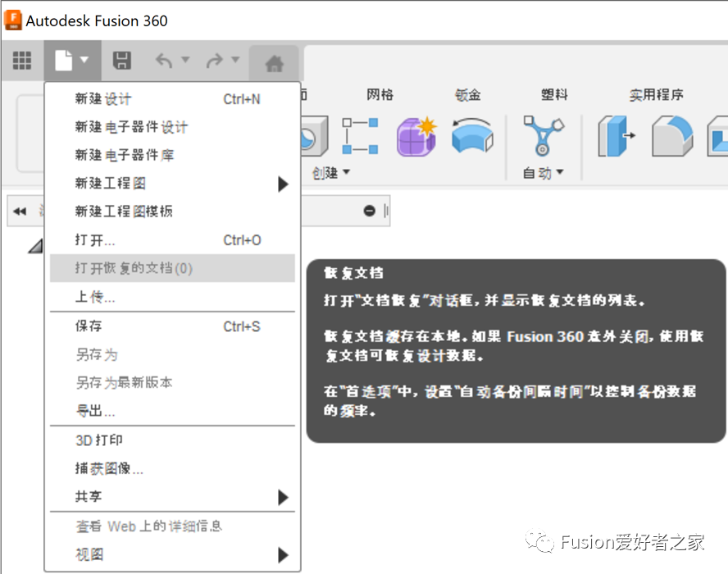
Task: Select 新建电子器件设计
Action: click(172, 127)
